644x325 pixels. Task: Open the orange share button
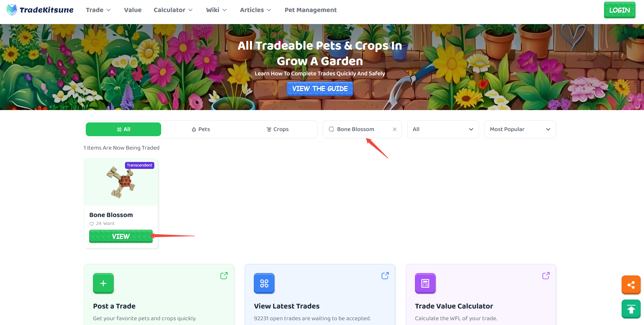pyautogui.click(x=631, y=285)
